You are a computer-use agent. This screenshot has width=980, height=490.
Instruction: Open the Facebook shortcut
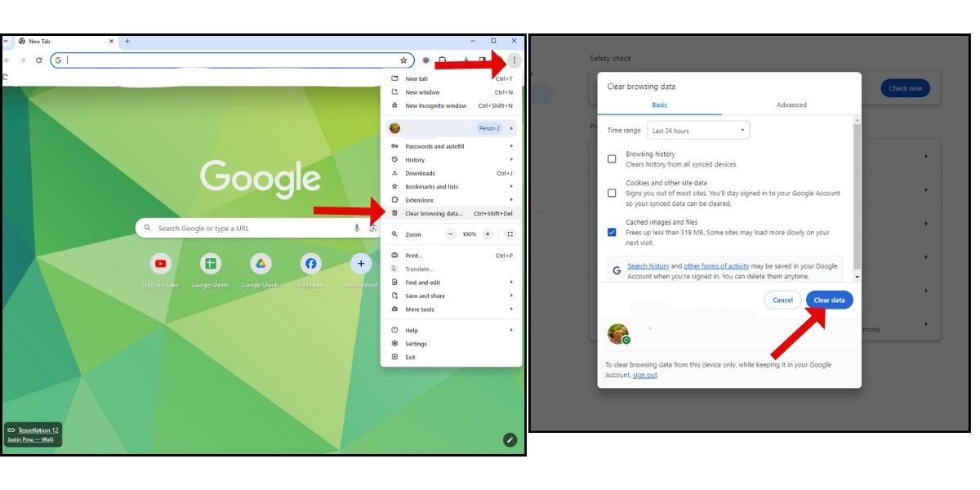coord(310,264)
